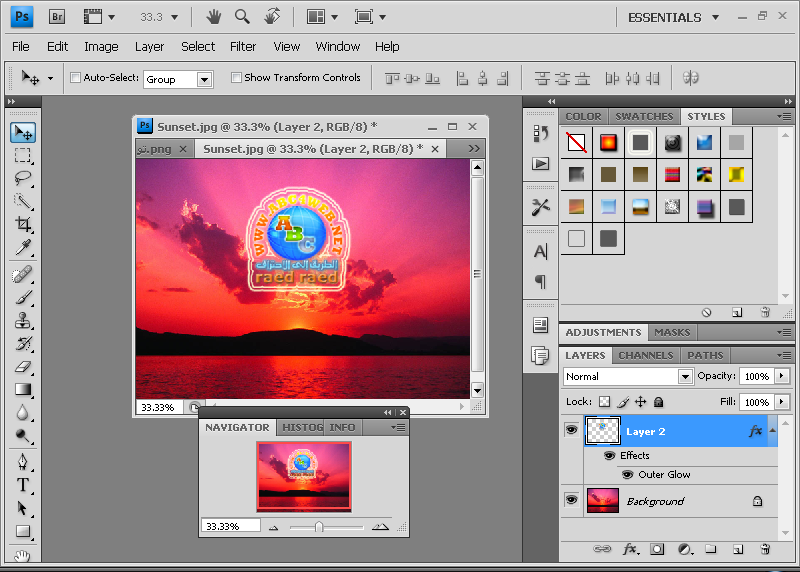Delete layer using Layers panel trash
Screen dimensions: 800x572
pos(765,550)
